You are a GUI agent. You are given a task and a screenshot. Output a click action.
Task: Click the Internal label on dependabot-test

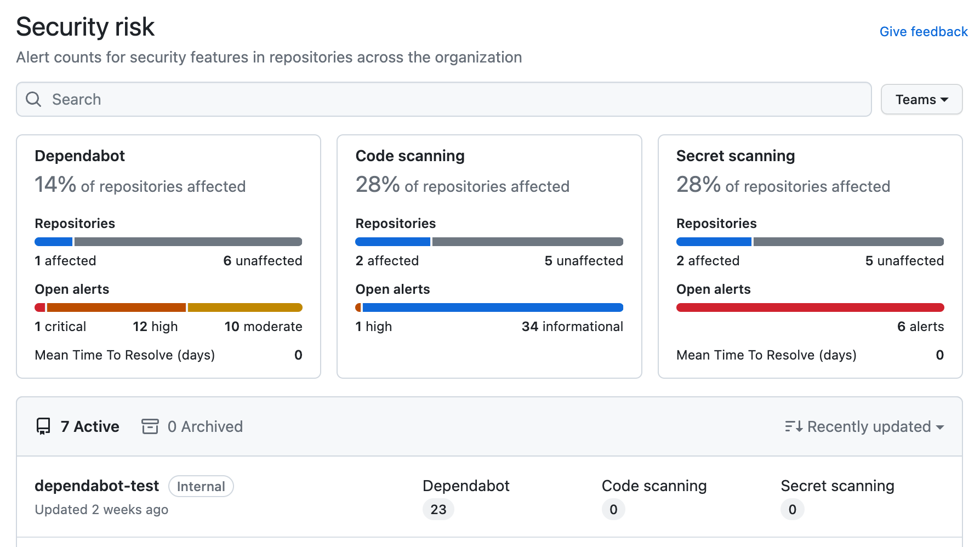tap(201, 486)
